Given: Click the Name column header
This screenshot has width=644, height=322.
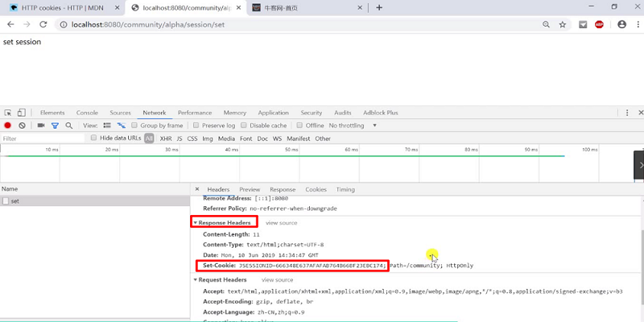Looking at the screenshot, I should click(x=95, y=189).
